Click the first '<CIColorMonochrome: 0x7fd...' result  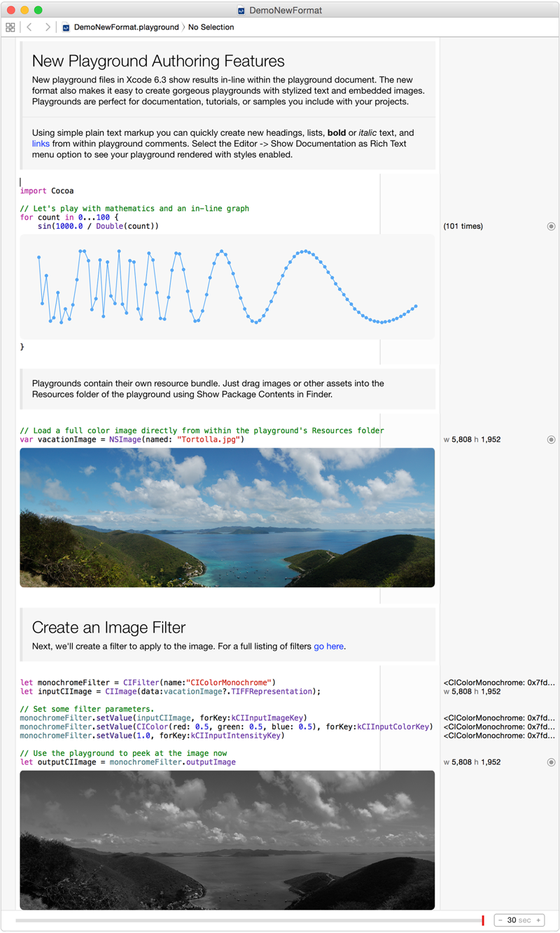coord(499,682)
